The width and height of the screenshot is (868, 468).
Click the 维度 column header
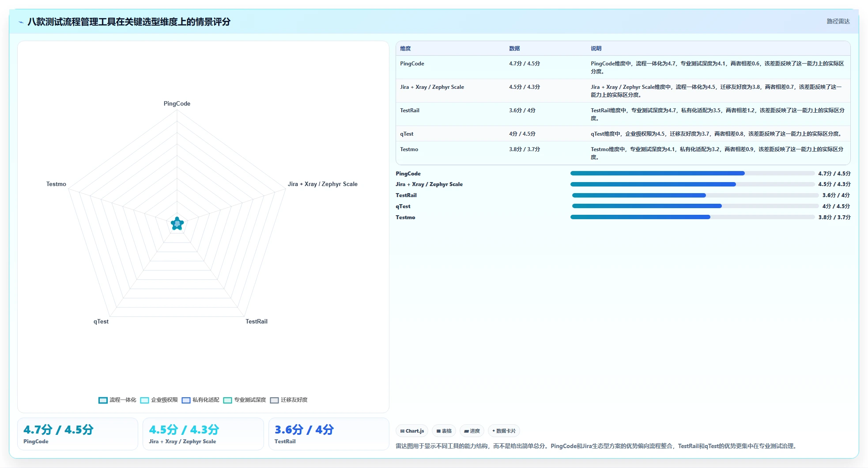[x=405, y=49]
